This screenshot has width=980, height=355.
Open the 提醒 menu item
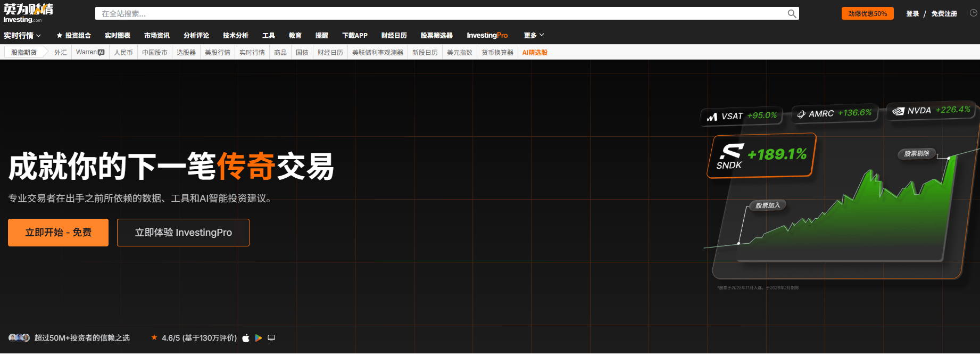322,36
